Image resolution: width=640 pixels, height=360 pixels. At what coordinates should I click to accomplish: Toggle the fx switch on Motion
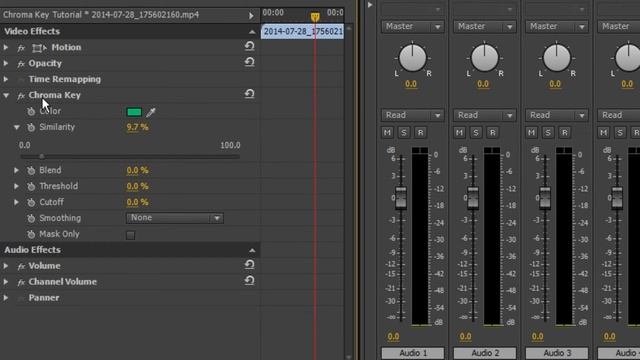point(21,48)
